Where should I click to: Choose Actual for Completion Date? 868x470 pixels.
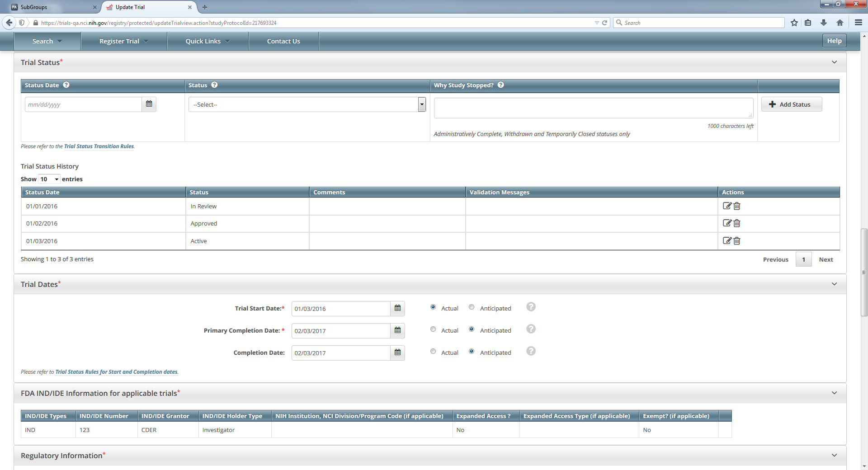(433, 352)
